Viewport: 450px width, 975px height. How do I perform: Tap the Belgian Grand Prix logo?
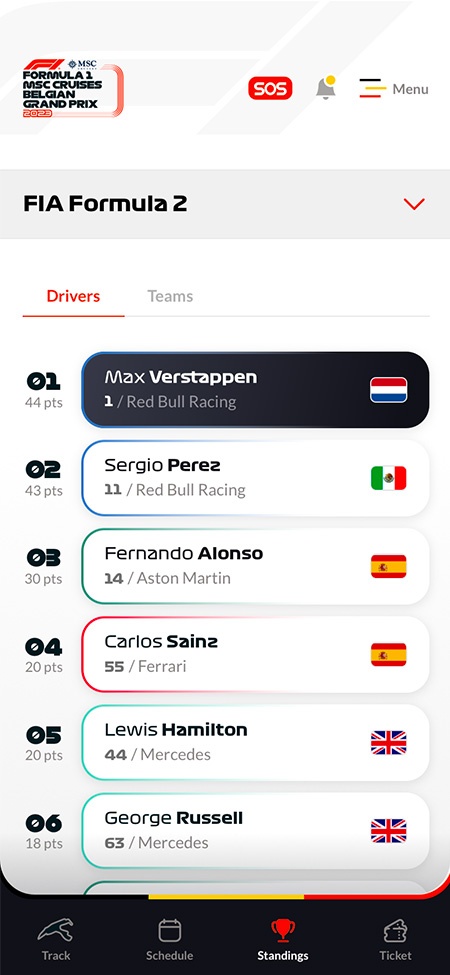(x=73, y=88)
